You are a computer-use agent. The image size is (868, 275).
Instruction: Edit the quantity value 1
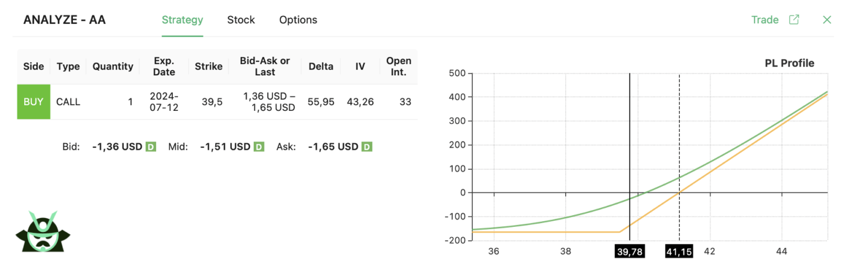(x=131, y=102)
